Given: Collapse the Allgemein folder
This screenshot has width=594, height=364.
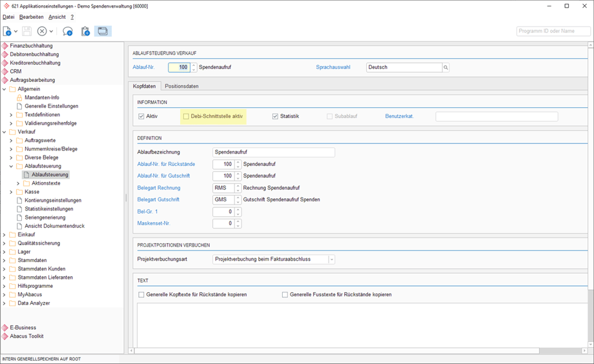Looking at the screenshot, I should [4, 89].
